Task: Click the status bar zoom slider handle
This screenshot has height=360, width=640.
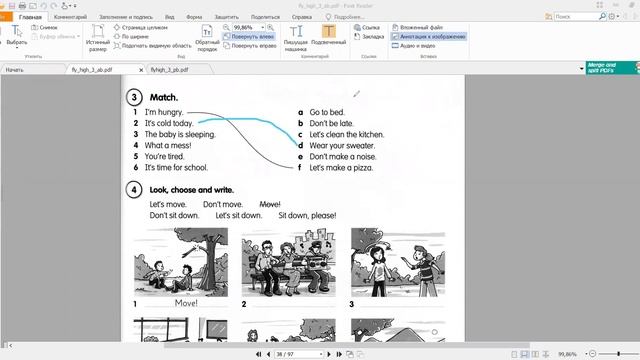Action: click(619, 354)
